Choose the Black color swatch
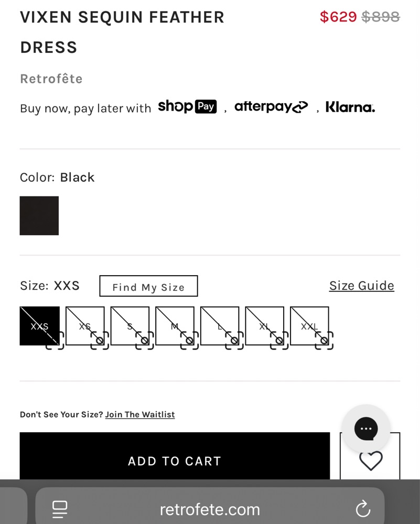 pyautogui.click(x=39, y=215)
